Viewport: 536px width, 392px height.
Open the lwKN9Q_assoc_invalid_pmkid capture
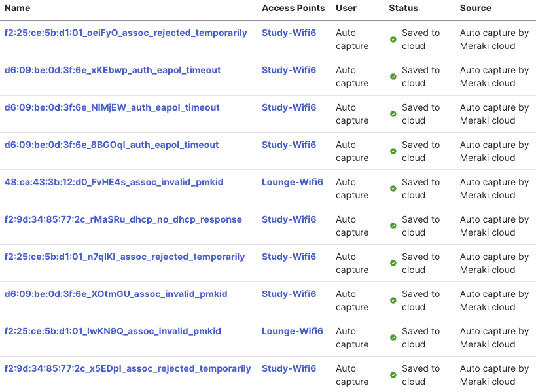click(113, 331)
